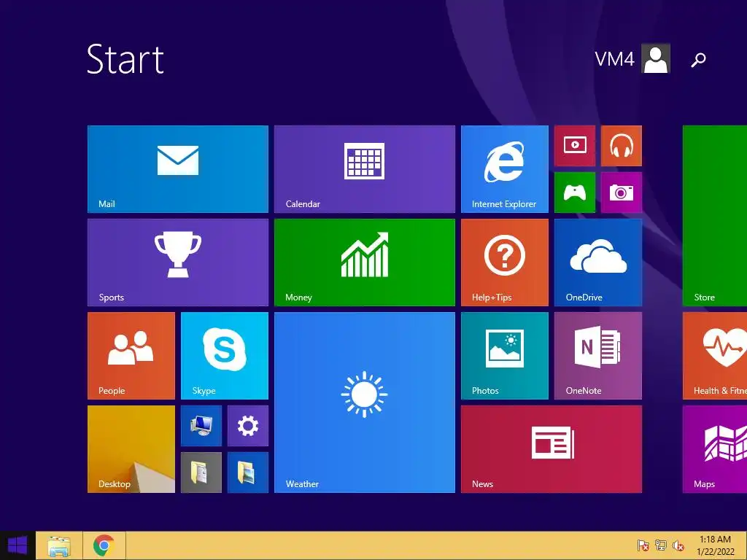Viewport: 747px width, 560px height.
Task: Open the Store tile
Action: [715, 216]
